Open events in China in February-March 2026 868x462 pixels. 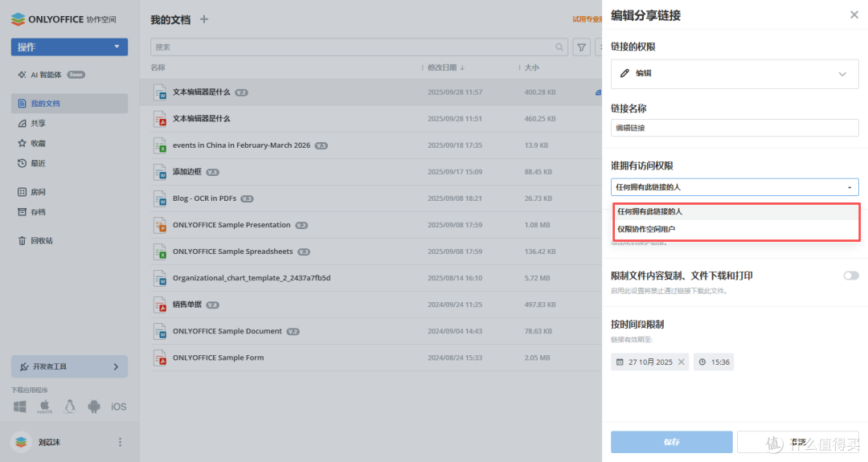point(241,145)
